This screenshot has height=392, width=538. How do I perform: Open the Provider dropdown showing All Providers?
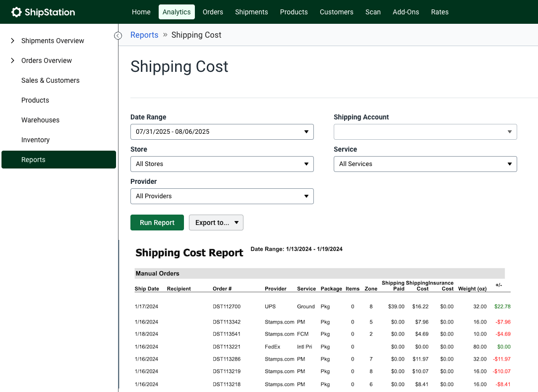(222, 196)
